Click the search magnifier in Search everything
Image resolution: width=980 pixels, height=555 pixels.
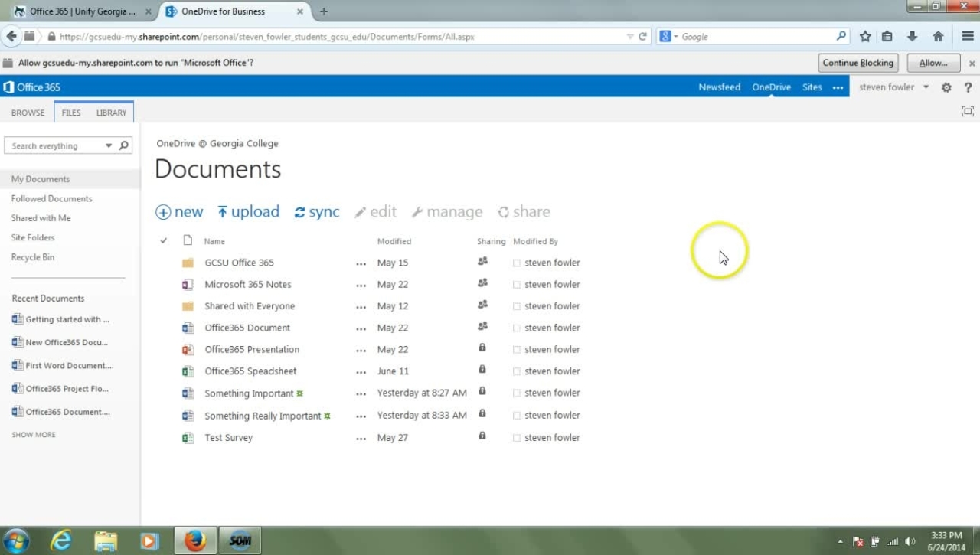(124, 145)
